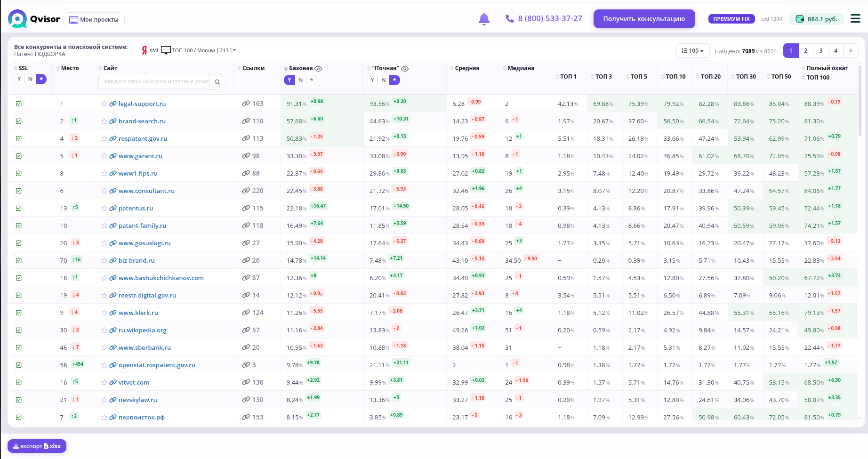Sort by the ТОП 1 column
Image resolution: width=868 pixels, height=459 pixels.
tap(566, 77)
